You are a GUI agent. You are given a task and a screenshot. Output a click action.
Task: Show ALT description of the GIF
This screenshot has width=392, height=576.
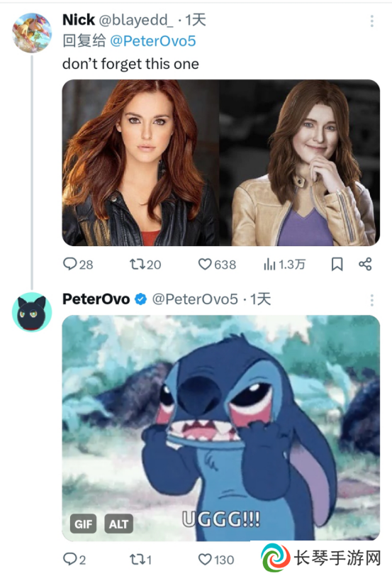[118, 524]
